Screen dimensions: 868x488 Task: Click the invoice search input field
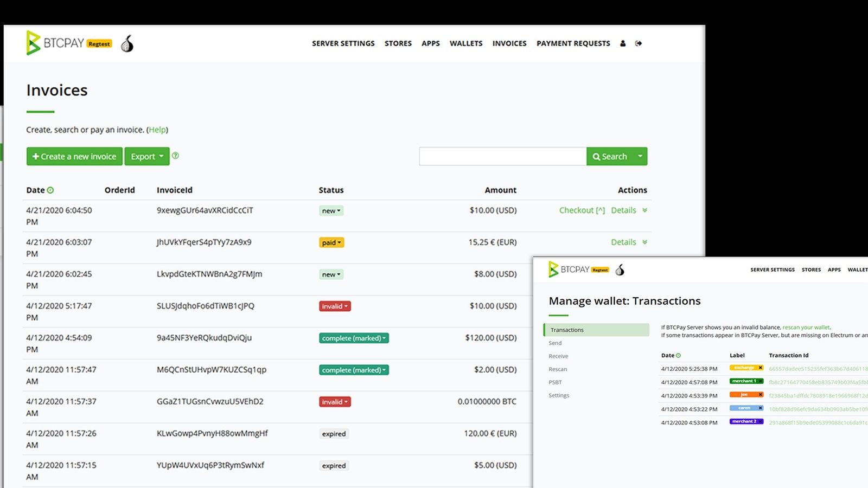coord(503,156)
